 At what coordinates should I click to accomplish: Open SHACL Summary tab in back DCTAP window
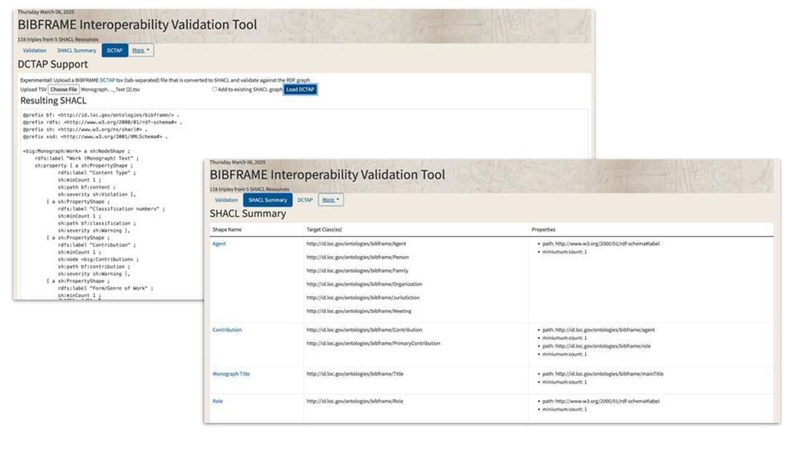point(77,51)
